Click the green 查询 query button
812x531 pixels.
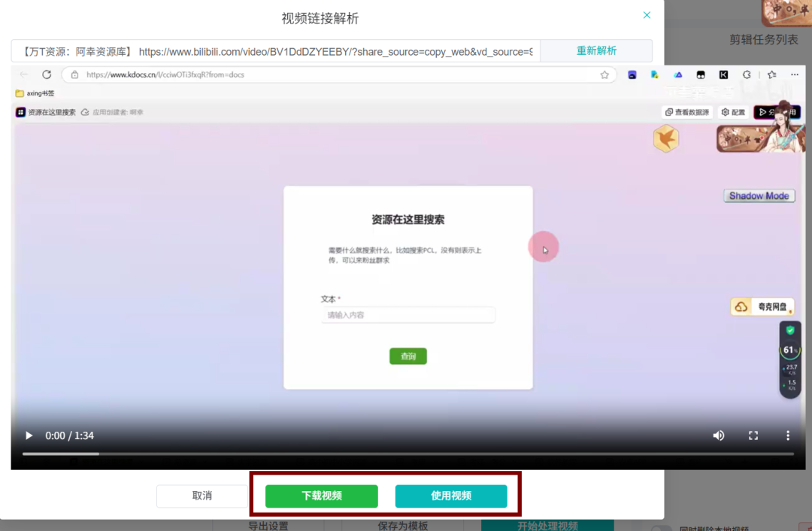coord(408,357)
